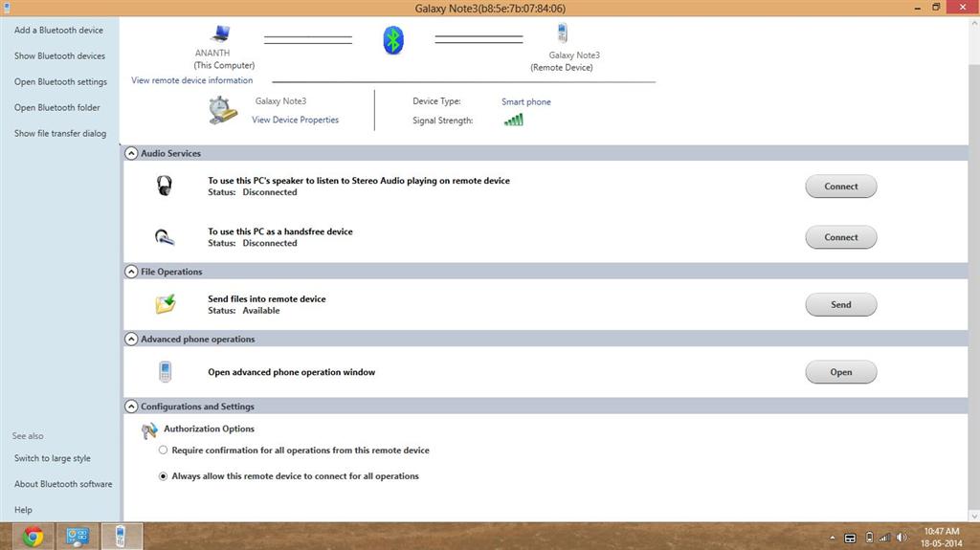This screenshot has width=980, height=550.
Task: Connect stereo audio to PC speaker
Action: [x=840, y=187]
